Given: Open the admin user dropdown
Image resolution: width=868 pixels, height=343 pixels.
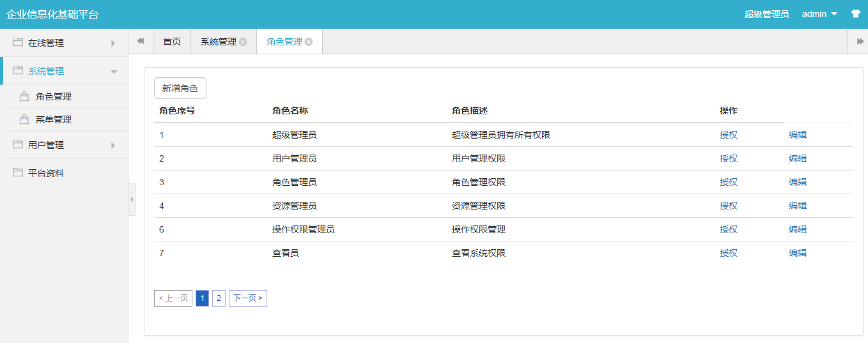Looking at the screenshot, I should [819, 14].
